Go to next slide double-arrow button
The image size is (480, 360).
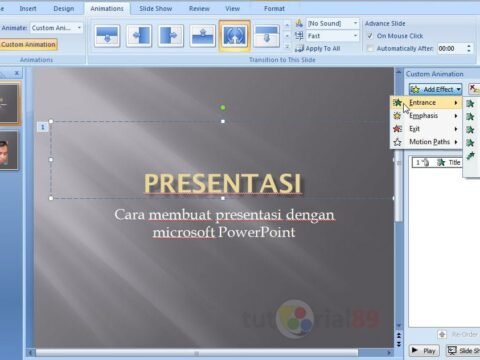(398, 343)
